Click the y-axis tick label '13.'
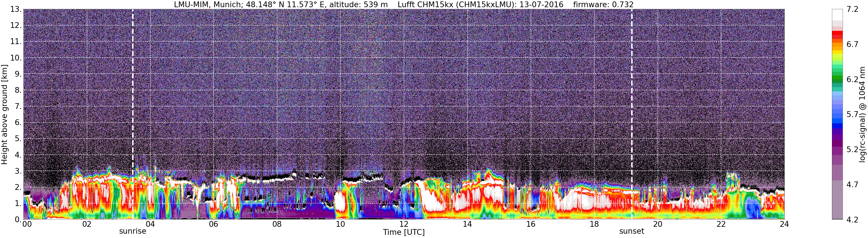This screenshot has height=238, width=868. (x=16, y=10)
